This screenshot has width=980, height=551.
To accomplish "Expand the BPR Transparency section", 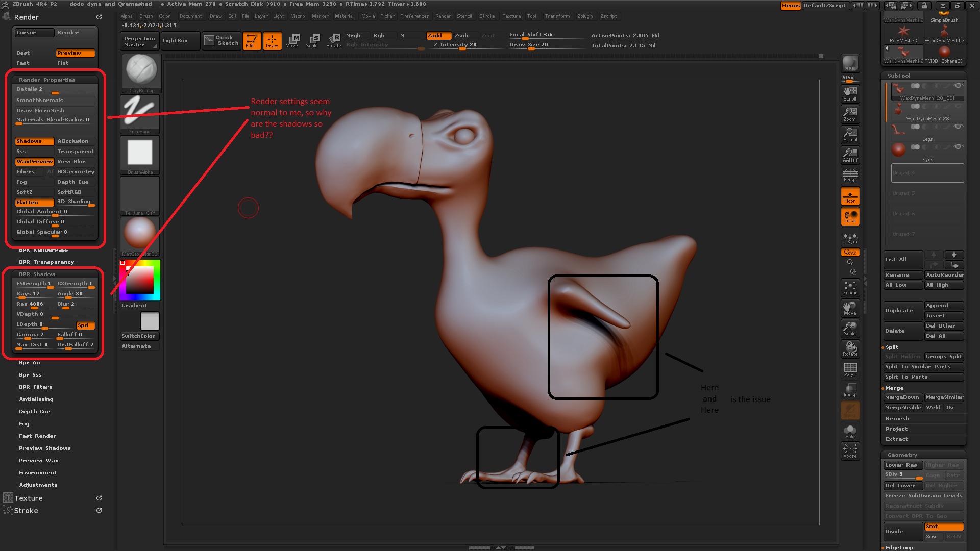I will coord(46,262).
